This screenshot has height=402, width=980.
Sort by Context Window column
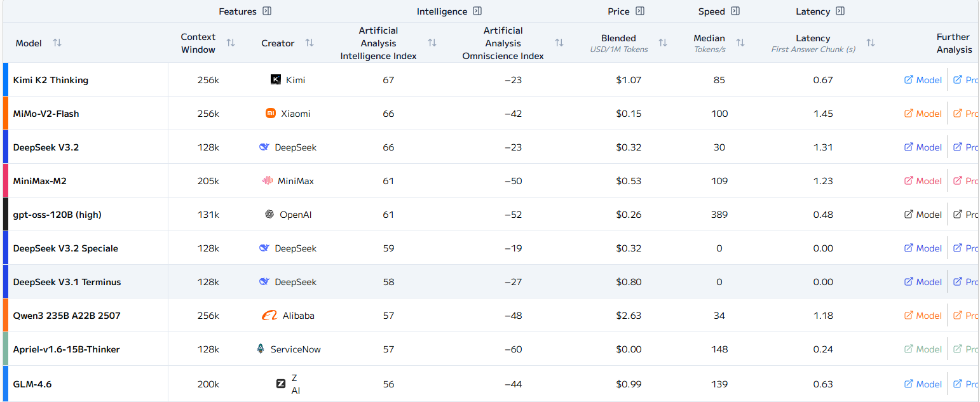point(231,43)
